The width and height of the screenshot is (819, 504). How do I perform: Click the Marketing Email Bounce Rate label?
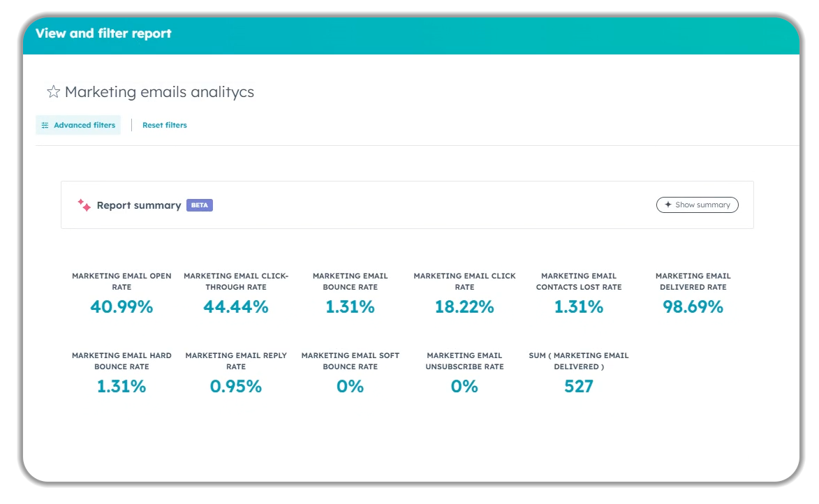[x=351, y=281]
